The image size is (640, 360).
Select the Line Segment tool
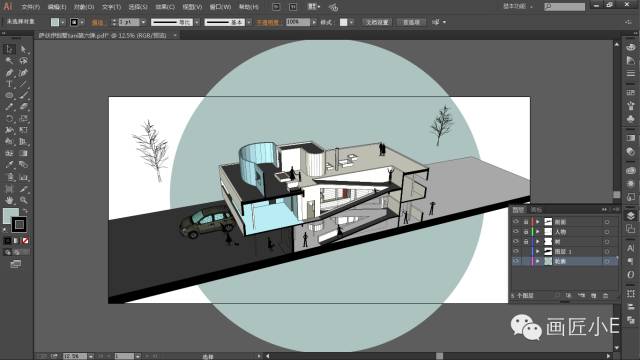coord(23,84)
